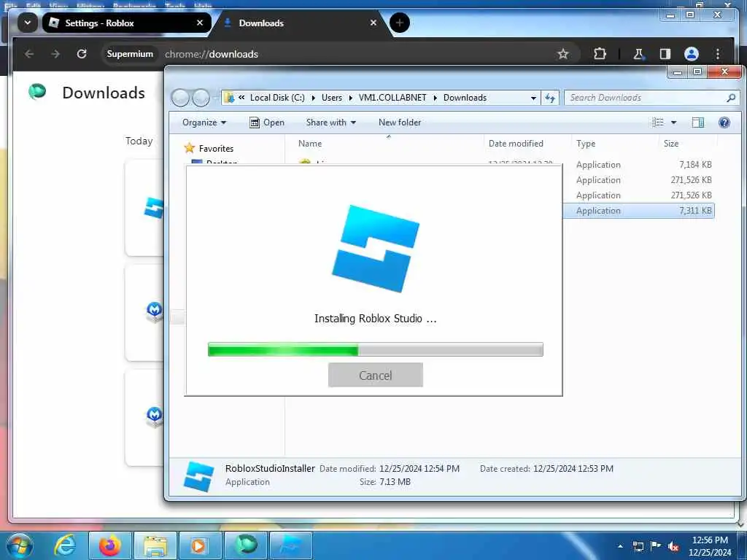Open the browser three-dot menu

(718, 54)
